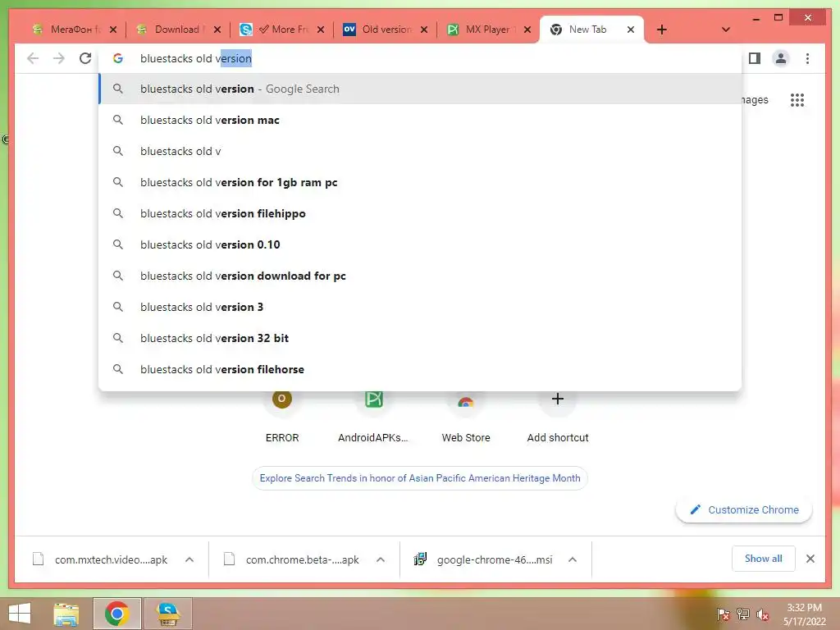Close the MX Player tab
Image resolution: width=840 pixels, height=630 pixels.
click(x=527, y=30)
